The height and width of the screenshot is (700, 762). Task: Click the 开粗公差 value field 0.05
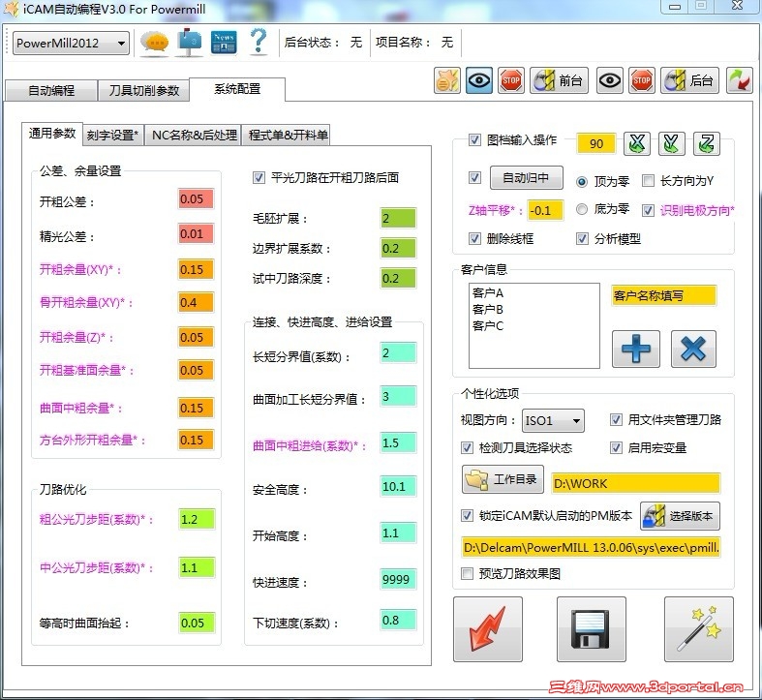click(196, 198)
